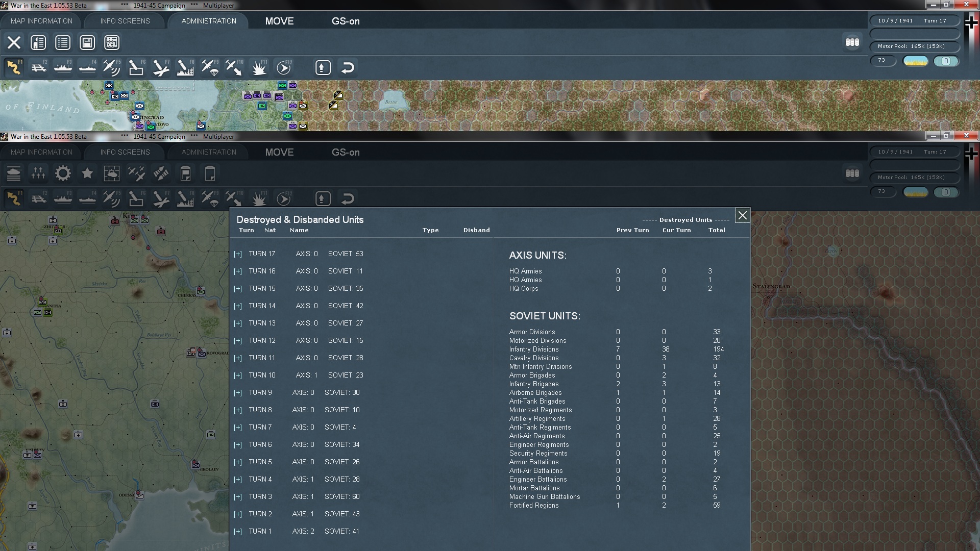Select F1 move mode in the upper window
This screenshot has width=980, height=551.
coord(14,67)
